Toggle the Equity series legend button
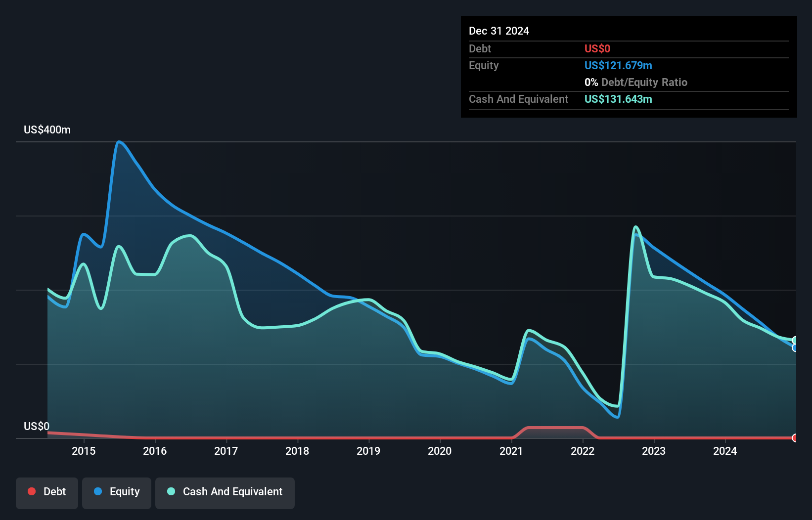 coord(117,493)
